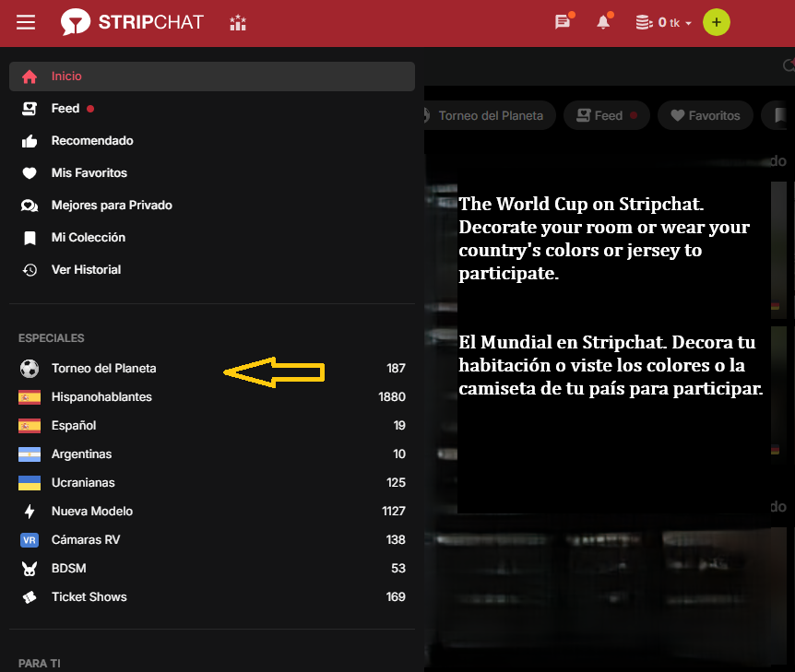Click the Inicio home icon

tap(30, 77)
